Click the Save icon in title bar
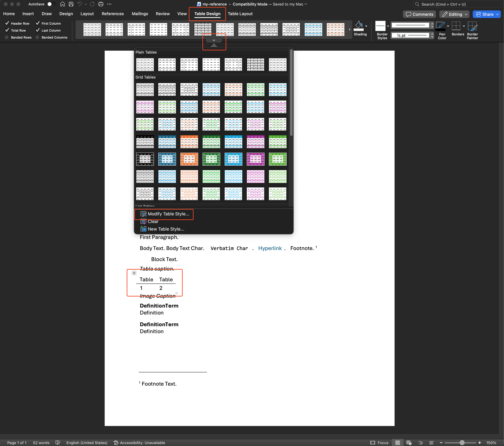The width and height of the screenshot is (504, 446). pos(71,4)
